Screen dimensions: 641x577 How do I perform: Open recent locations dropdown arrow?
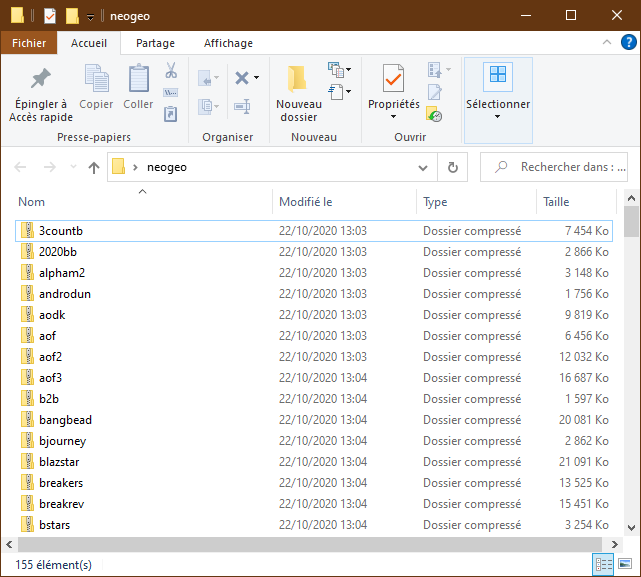(x=73, y=167)
